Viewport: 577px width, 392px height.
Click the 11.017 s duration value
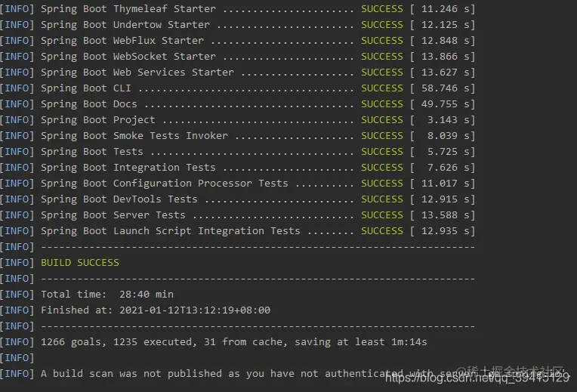446,184
